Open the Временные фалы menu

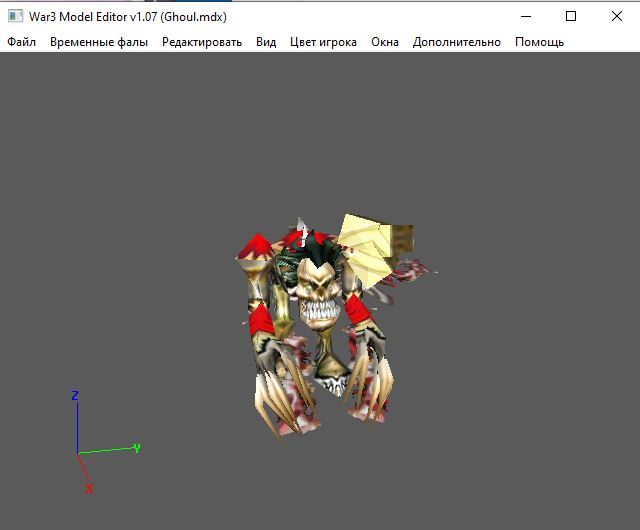(x=99, y=42)
